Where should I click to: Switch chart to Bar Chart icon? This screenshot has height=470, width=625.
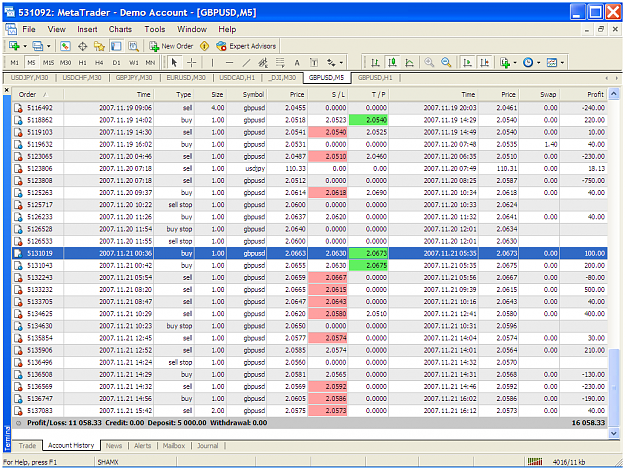[375, 63]
